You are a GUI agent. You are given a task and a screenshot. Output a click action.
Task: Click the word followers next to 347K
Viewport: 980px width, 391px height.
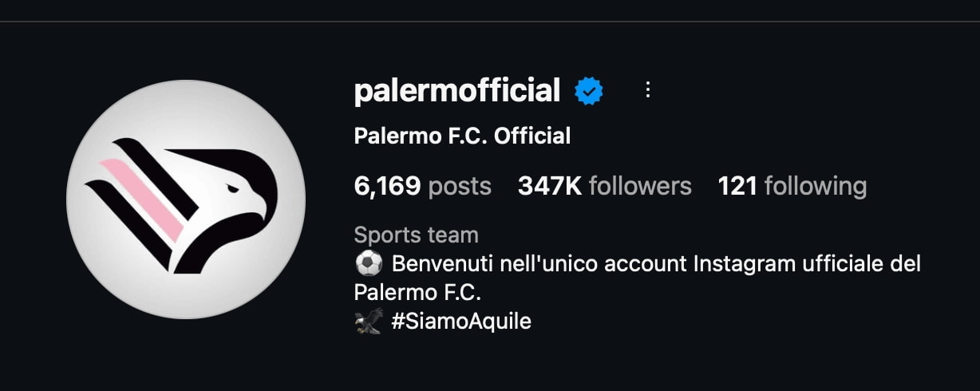(x=640, y=186)
